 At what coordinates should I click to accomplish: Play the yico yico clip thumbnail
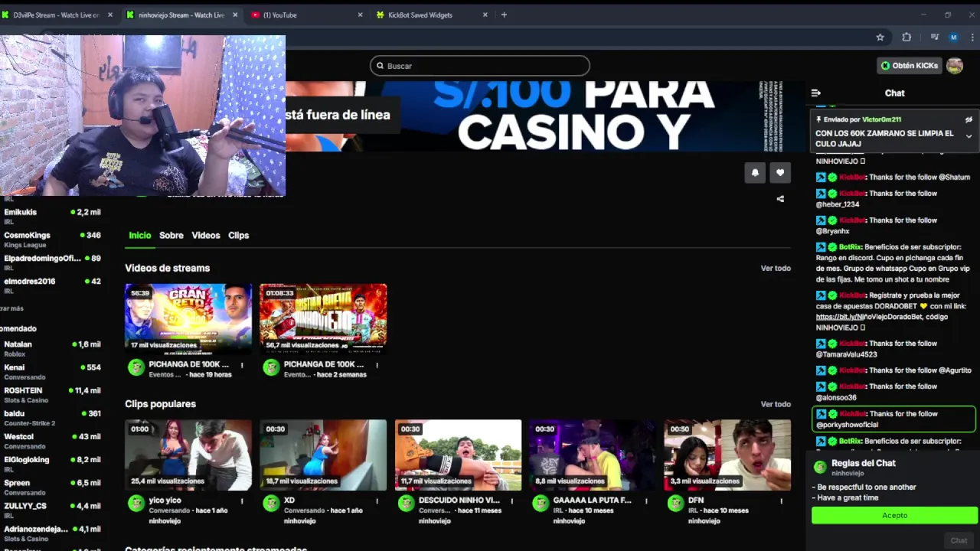point(188,455)
